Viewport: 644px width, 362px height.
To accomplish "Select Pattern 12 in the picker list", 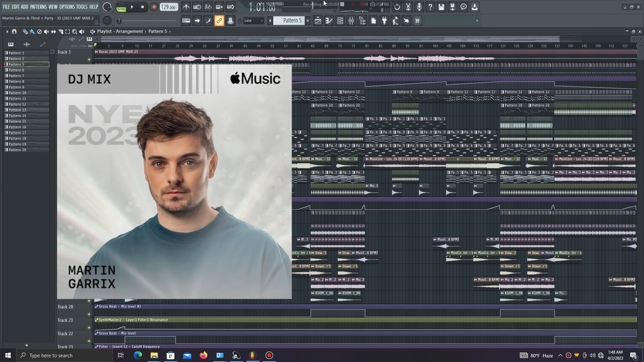I will pos(26,104).
